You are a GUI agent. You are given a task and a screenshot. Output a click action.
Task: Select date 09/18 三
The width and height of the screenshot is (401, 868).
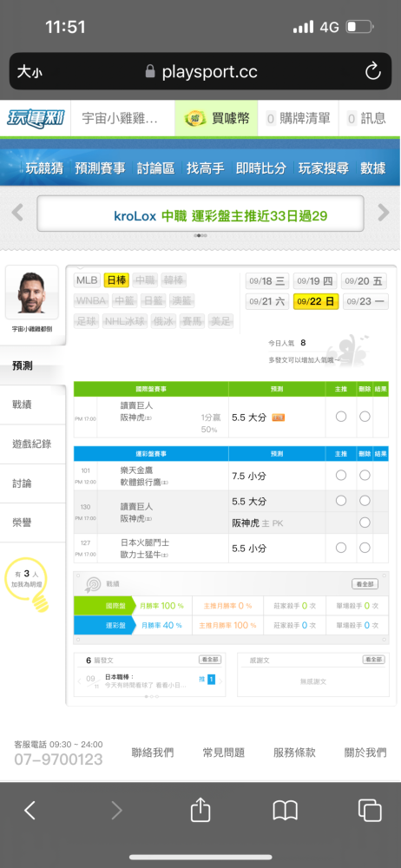pyautogui.click(x=267, y=281)
